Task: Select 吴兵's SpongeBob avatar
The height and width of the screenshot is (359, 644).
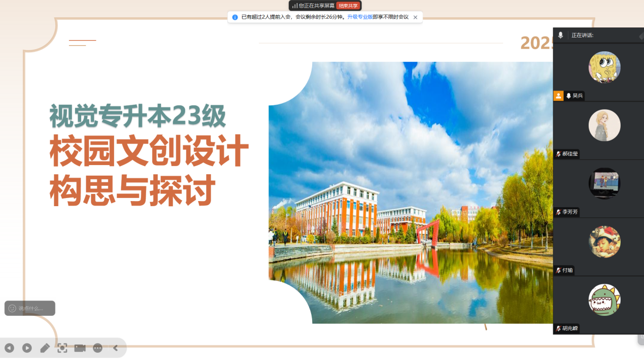Action: (604, 67)
